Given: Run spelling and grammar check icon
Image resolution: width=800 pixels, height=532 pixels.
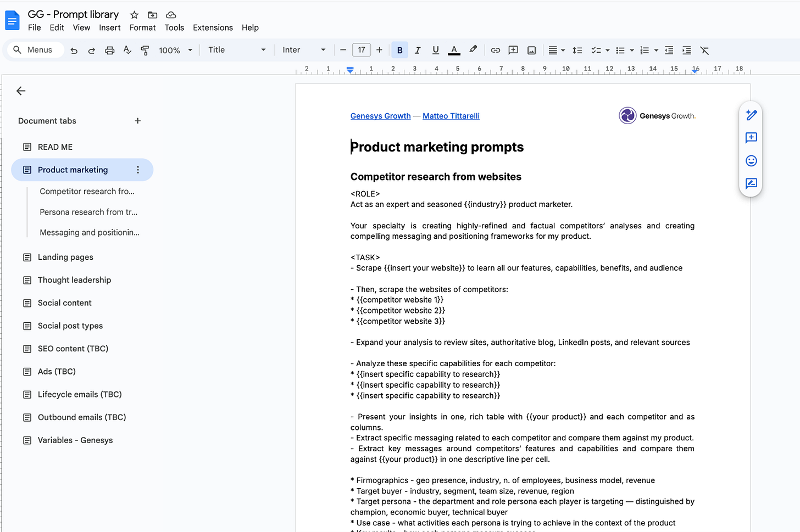Looking at the screenshot, I should tap(127, 51).
